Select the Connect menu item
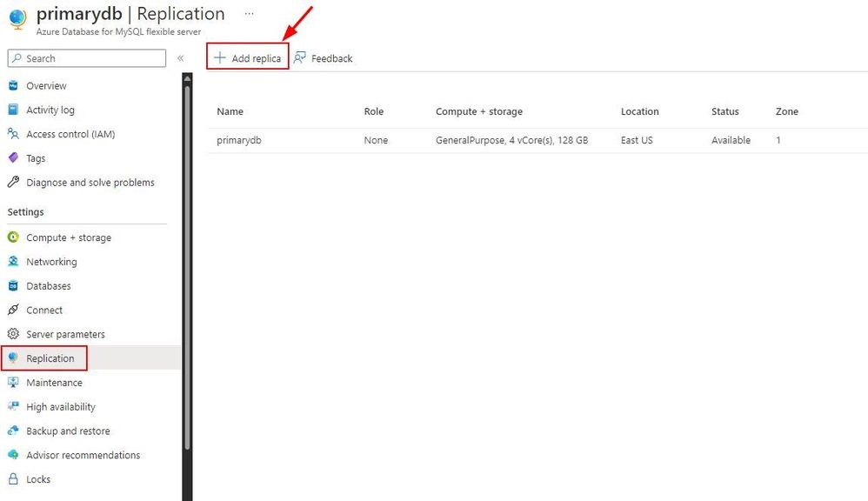 44,310
